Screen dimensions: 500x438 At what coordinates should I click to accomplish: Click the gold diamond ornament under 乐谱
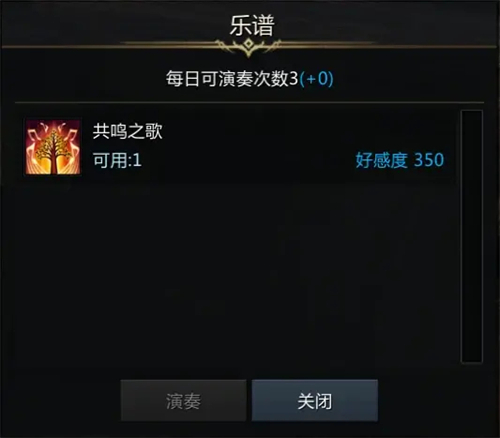pos(248,44)
